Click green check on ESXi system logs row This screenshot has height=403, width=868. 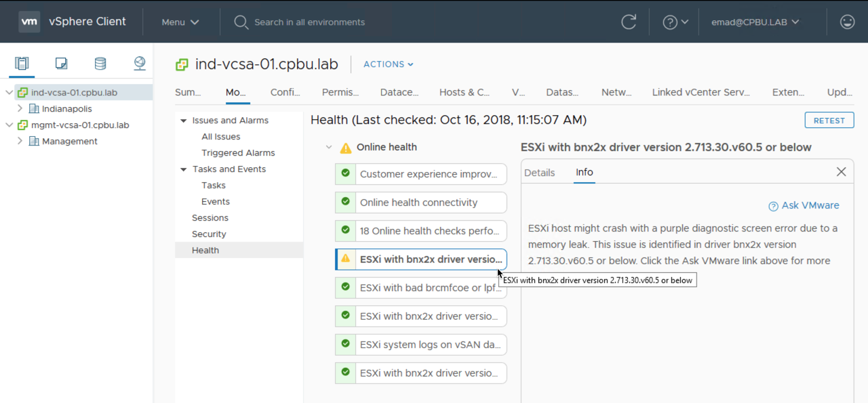click(x=345, y=344)
